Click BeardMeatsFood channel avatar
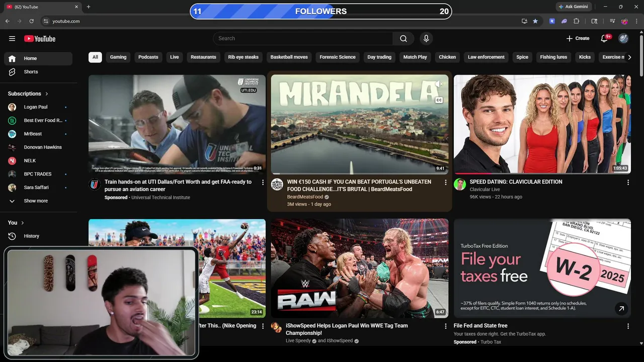The image size is (644, 362). (x=277, y=184)
